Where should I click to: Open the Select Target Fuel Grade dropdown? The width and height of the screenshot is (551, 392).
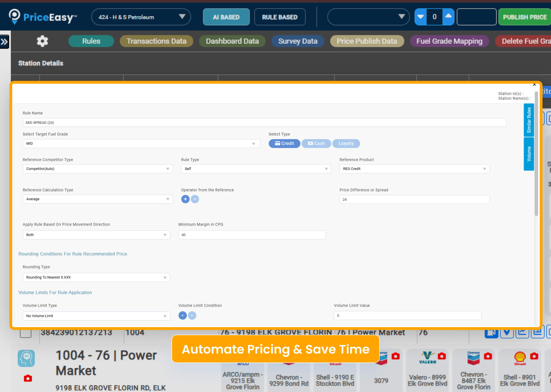(141, 144)
